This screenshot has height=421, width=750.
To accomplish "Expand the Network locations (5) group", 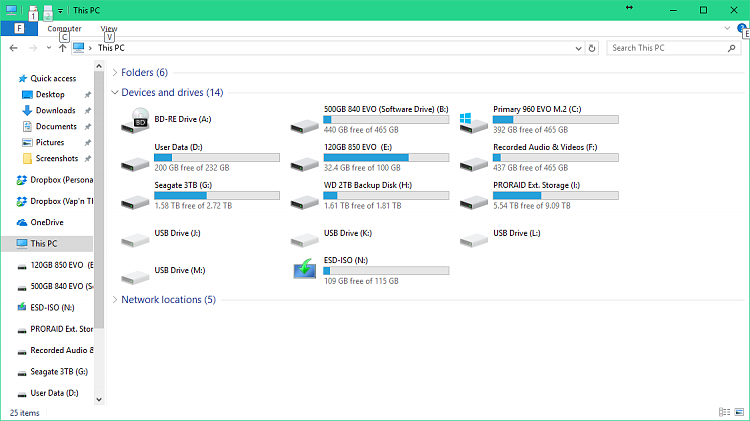I will (115, 299).
